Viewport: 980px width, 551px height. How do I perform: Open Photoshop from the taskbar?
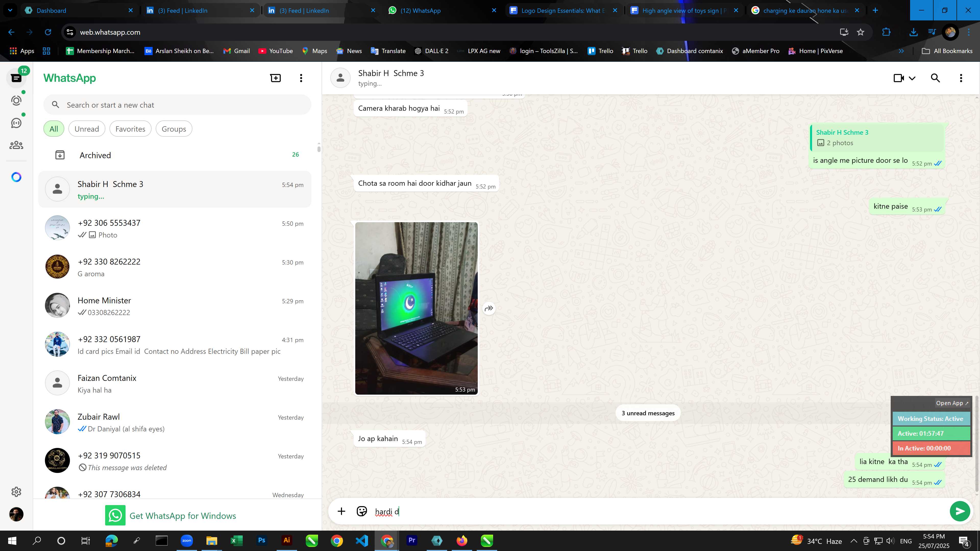point(261,540)
